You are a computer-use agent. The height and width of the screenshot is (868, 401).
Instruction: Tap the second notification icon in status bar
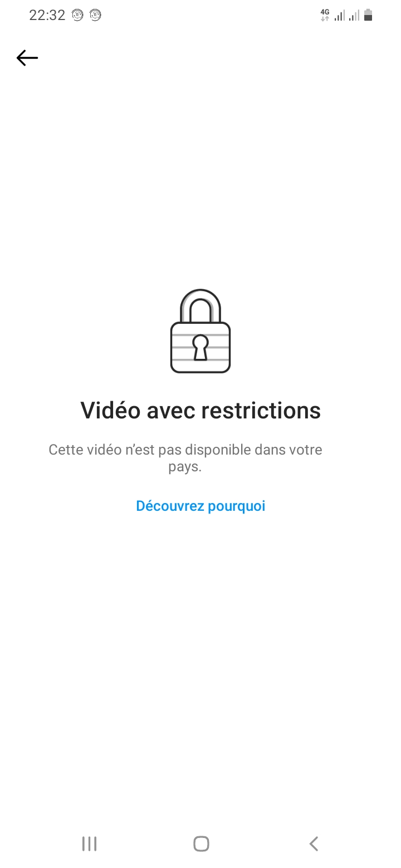(x=95, y=16)
